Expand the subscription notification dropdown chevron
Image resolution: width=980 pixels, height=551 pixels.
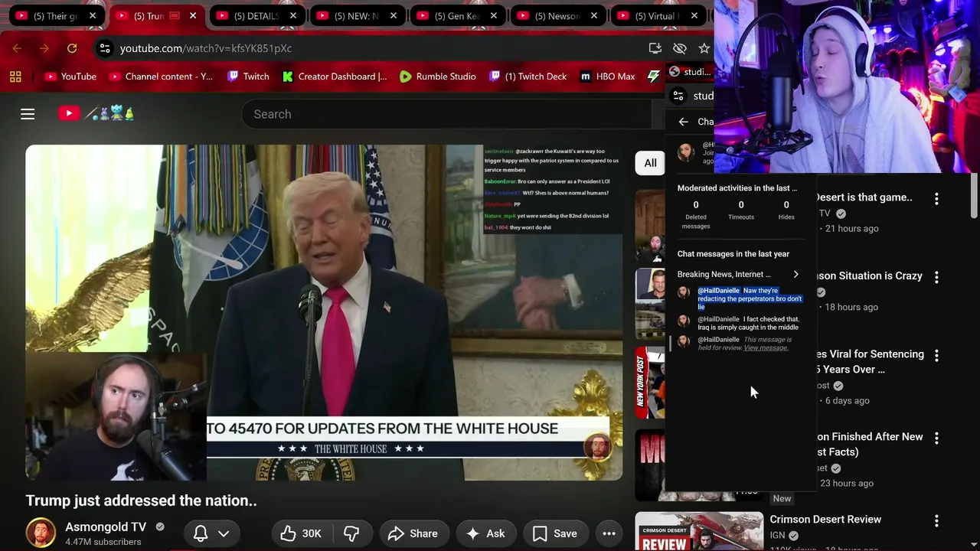coord(224,533)
